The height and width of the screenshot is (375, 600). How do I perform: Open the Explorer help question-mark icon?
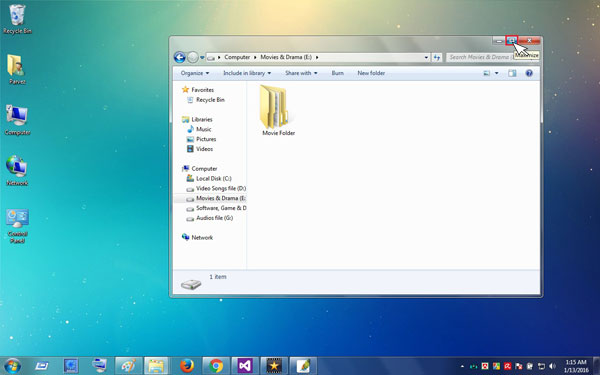tap(529, 73)
